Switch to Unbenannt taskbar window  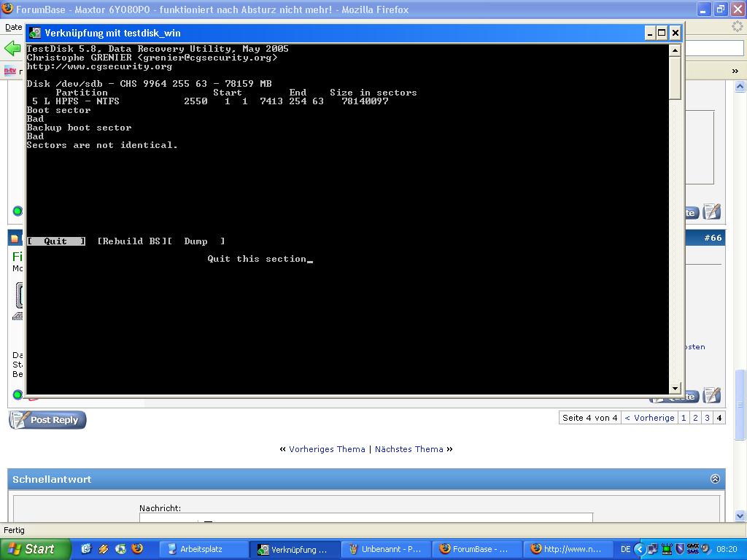385,549
